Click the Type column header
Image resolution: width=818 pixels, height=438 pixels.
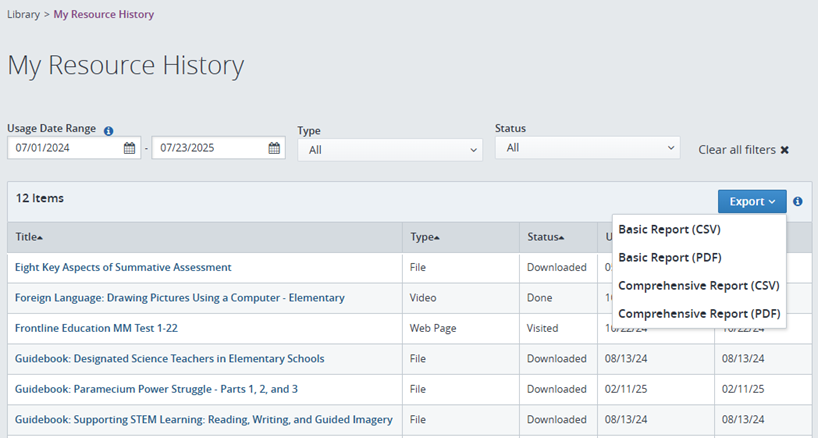coord(461,237)
